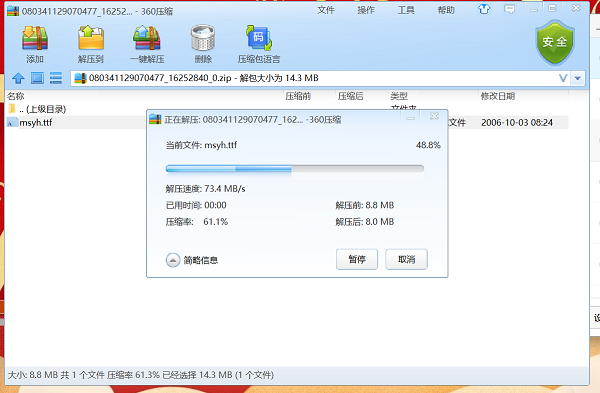This screenshot has width=600, height=393.
Task: Click the 48.8% progress percentage
Action: pos(428,145)
